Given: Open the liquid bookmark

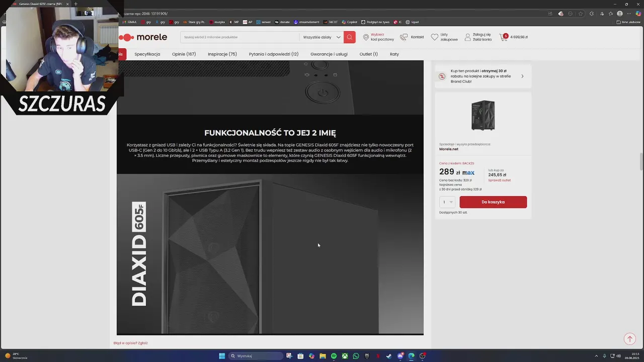Looking at the screenshot, I should [413, 22].
